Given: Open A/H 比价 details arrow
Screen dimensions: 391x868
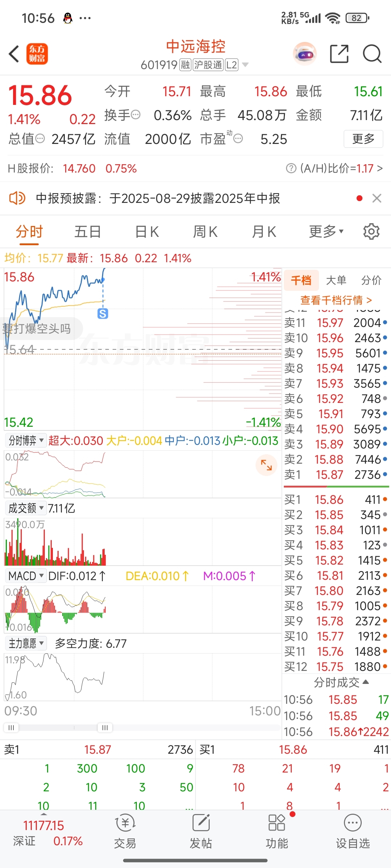Looking at the screenshot, I should [x=379, y=168].
